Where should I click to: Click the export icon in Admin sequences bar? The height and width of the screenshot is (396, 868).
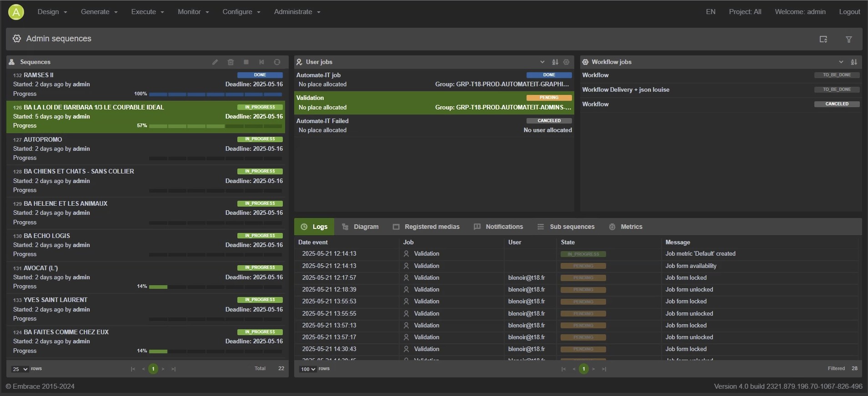pyautogui.click(x=823, y=39)
